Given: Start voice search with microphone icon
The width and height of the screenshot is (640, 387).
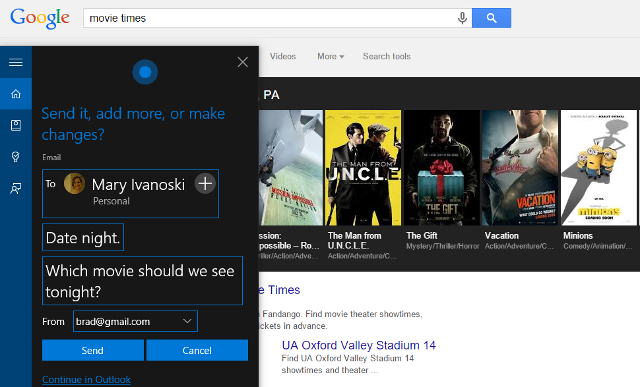Looking at the screenshot, I should [462, 18].
